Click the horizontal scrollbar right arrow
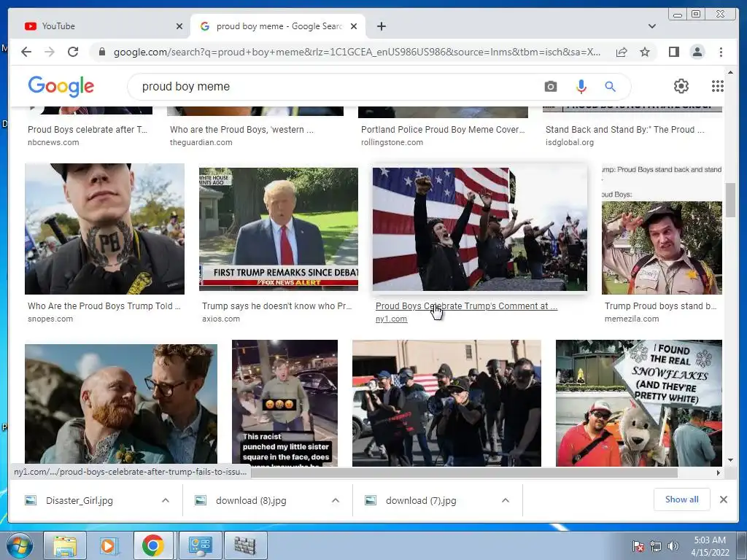Viewport: 747px width, 560px height. click(x=719, y=472)
